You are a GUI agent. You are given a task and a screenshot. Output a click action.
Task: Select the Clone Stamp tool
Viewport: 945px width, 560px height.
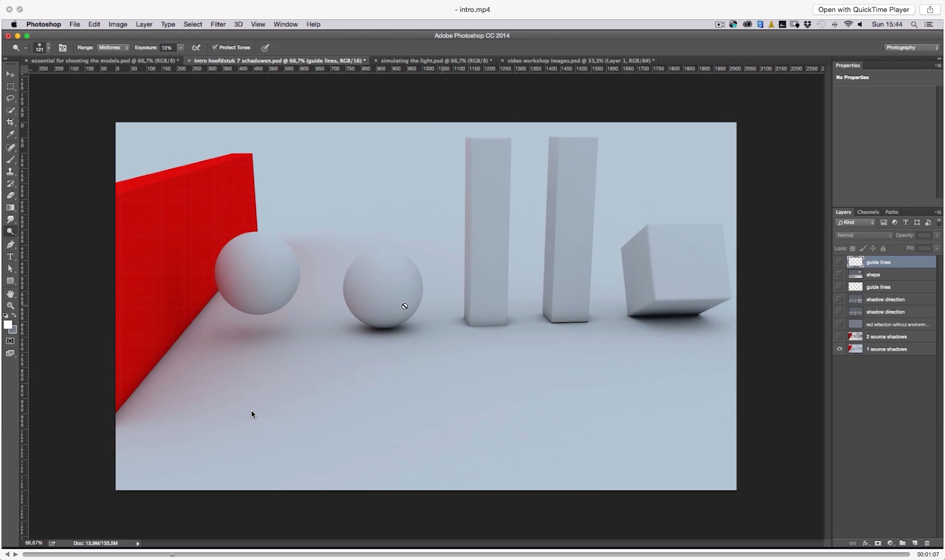10,171
